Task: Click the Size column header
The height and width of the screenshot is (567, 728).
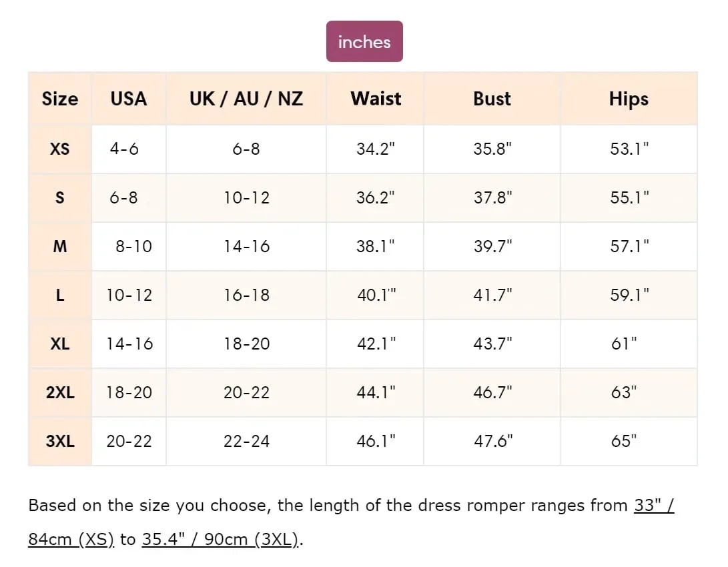Action: point(60,99)
